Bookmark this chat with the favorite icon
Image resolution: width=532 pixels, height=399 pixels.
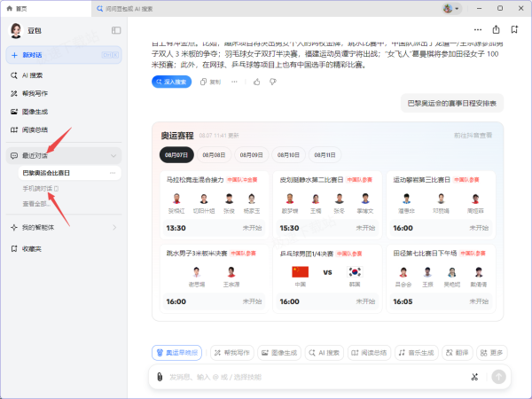[514, 30]
